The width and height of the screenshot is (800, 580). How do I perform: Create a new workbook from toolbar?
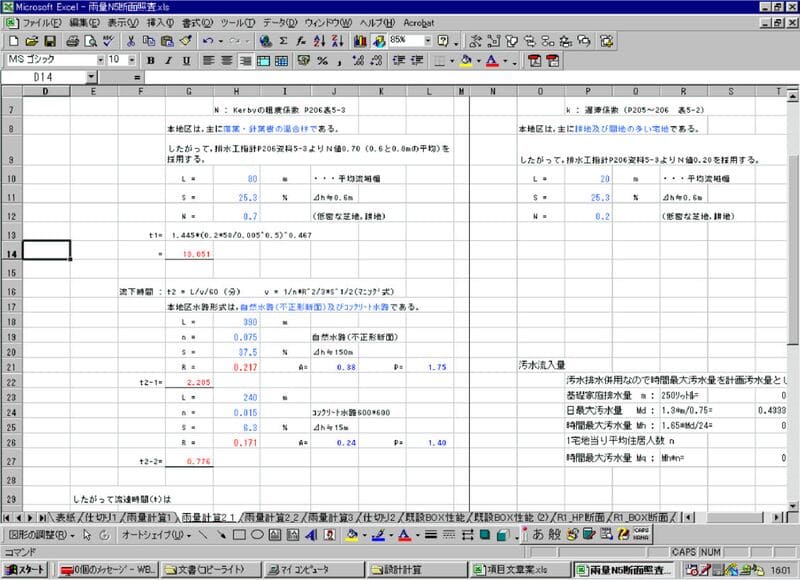[14, 41]
